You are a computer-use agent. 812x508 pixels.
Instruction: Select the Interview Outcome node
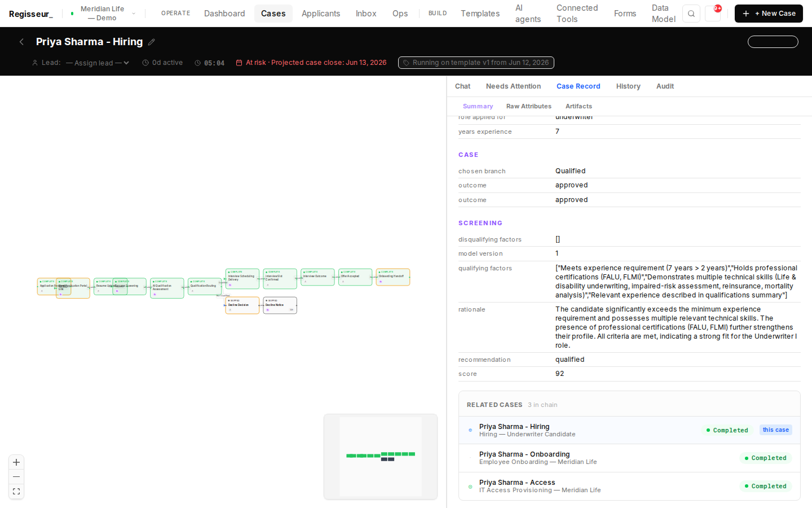[x=317, y=277]
